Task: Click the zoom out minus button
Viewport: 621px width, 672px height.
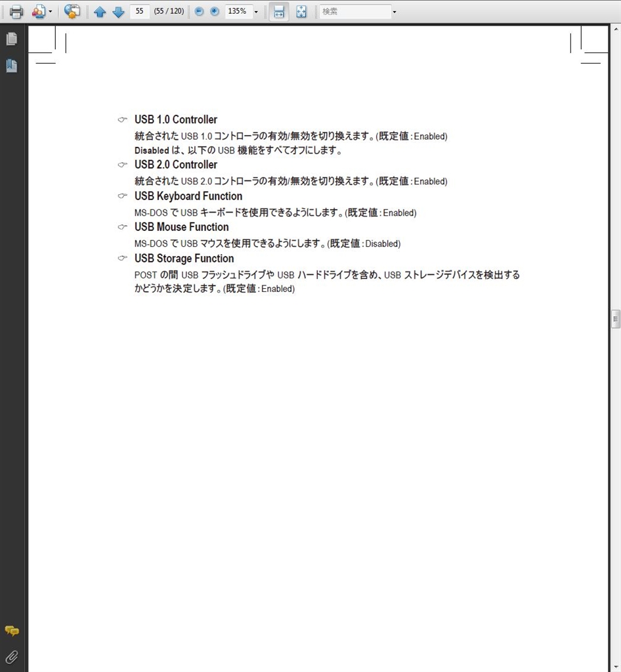Action: (199, 12)
